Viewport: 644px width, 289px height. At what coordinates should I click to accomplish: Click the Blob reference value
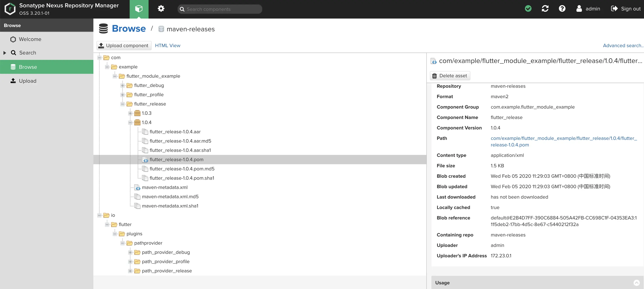564,221
